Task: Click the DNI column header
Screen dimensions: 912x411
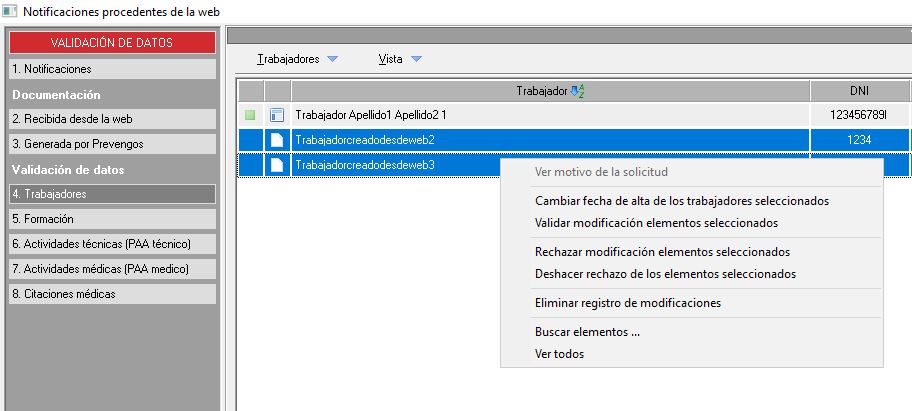Action: [x=858, y=91]
